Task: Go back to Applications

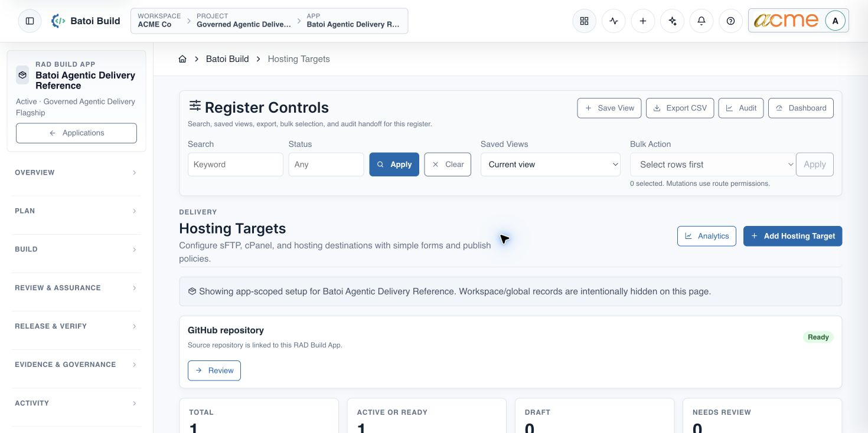Action: (76, 133)
